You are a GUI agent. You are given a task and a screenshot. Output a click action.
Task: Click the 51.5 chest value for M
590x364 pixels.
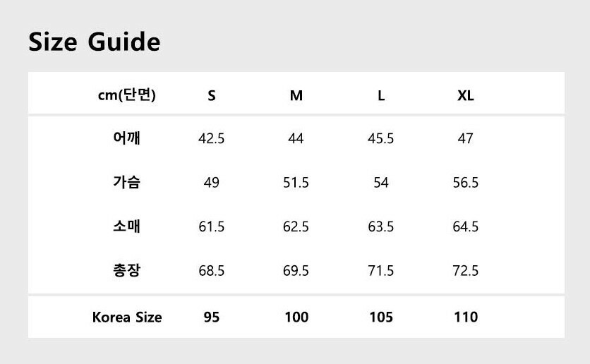[x=296, y=183]
